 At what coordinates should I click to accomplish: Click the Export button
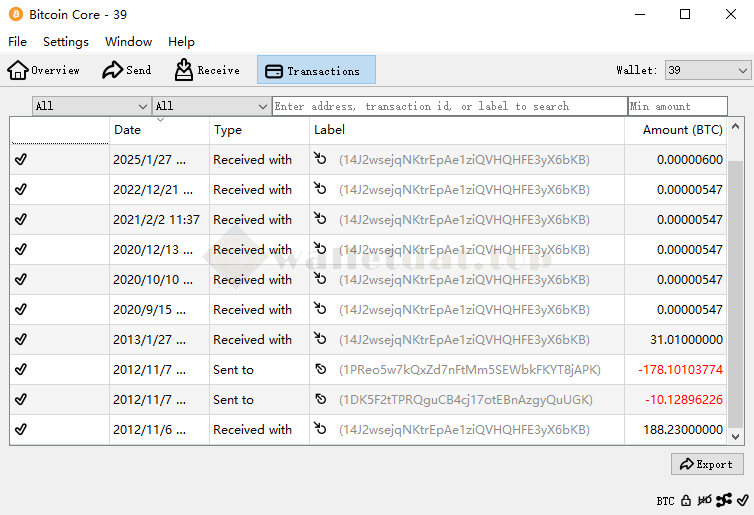(x=707, y=464)
